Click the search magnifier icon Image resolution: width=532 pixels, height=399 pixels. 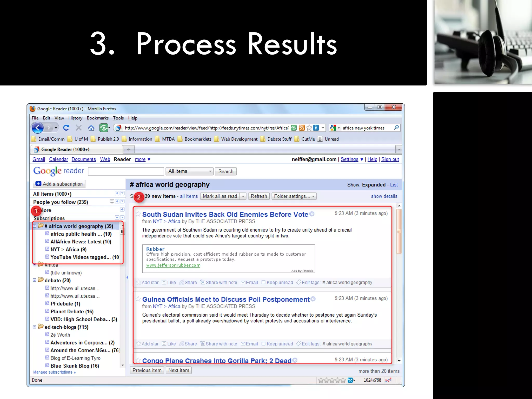[x=396, y=128]
